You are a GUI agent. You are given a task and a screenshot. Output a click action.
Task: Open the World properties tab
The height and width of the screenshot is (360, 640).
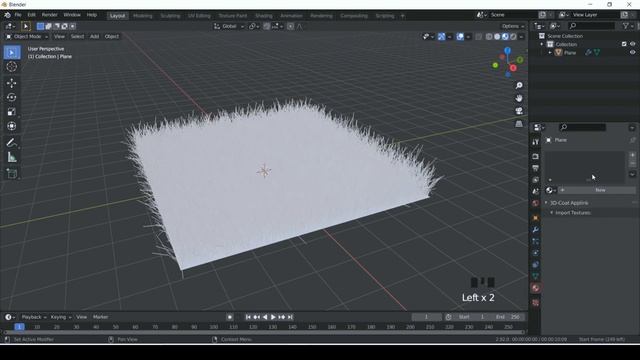536,203
